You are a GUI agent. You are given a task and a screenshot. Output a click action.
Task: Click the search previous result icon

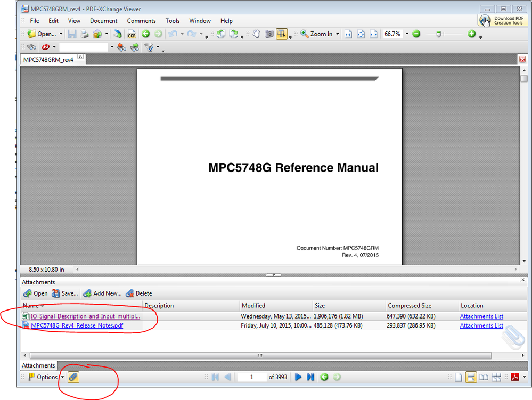(121, 47)
